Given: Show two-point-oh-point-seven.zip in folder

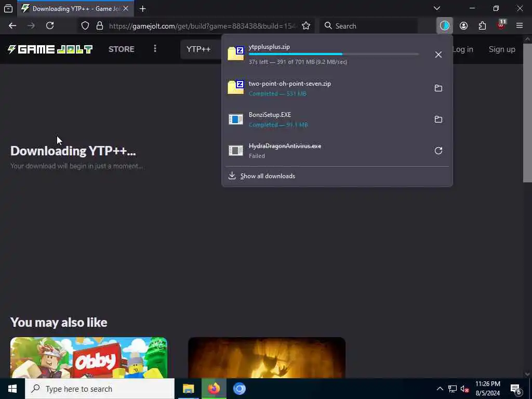Looking at the screenshot, I should coord(438,88).
